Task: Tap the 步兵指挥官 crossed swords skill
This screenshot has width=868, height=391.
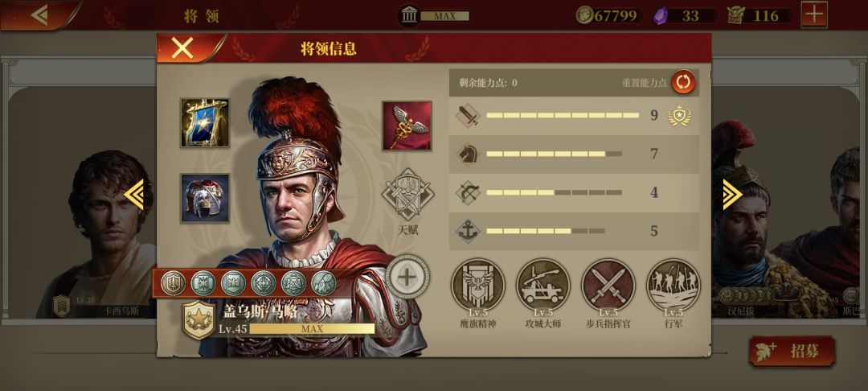Action: (x=608, y=286)
